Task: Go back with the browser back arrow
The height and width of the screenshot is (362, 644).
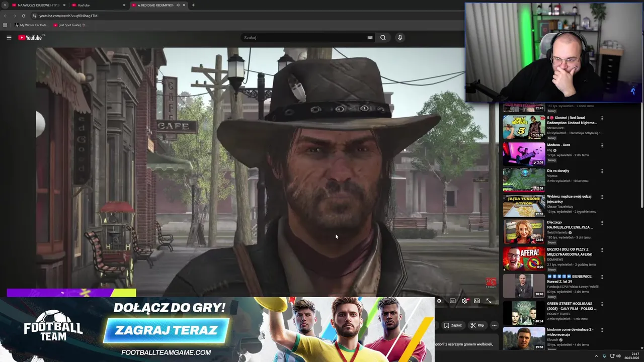Action: click(5, 16)
